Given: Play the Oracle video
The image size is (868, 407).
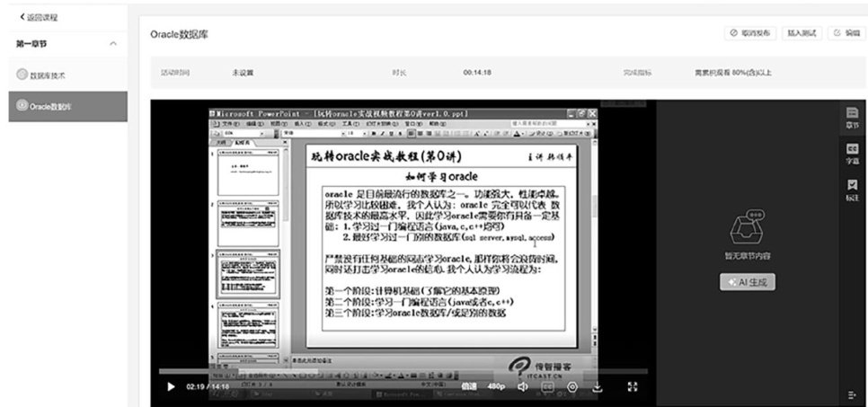Looking at the screenshot, I should (171, 386).
